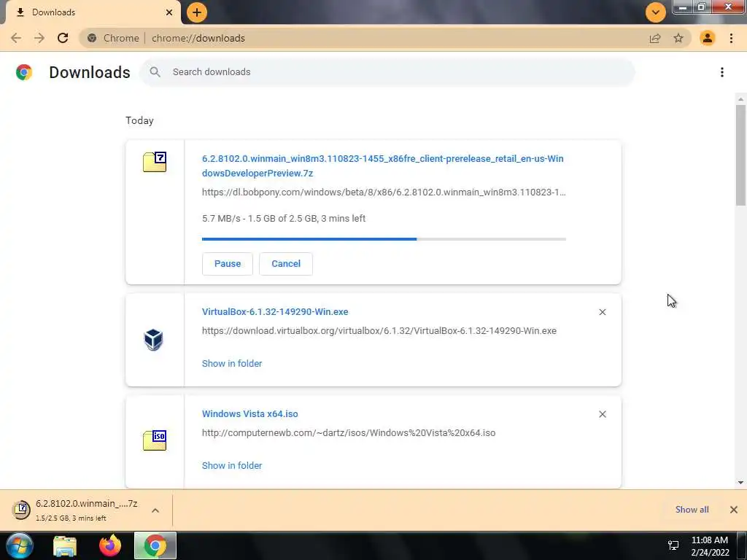Expand download shelf item options chevron
Image resolution: width=747 pixels, height=560 pixels.
click(x=155, y=510)
